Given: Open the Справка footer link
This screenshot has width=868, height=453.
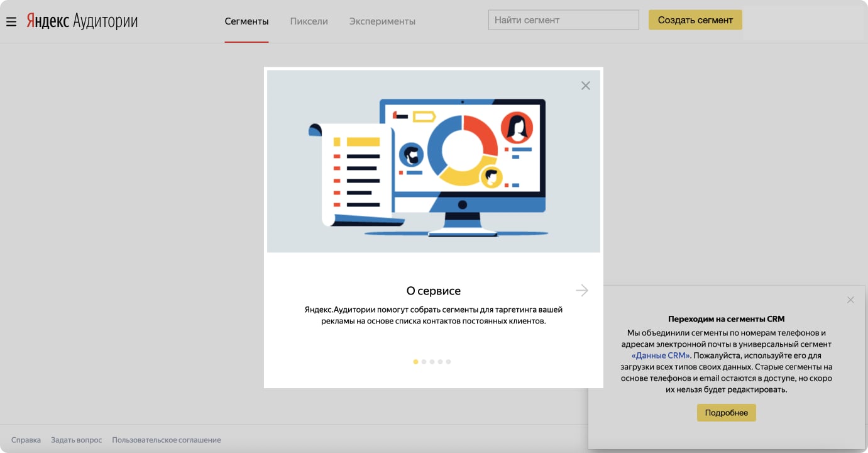Looking at the screenshot, I should [x=26, y=440].
